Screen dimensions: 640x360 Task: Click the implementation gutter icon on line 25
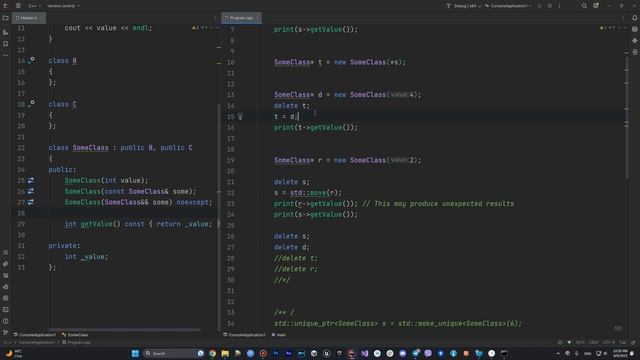coord(31,180)
